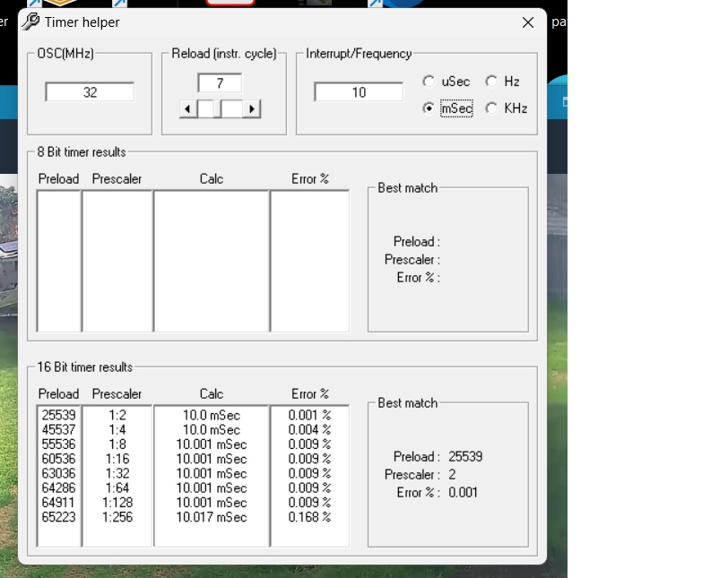Click the Reload instruction cycle value field
This screenshot has height=578, width=728.
[220, 83]
